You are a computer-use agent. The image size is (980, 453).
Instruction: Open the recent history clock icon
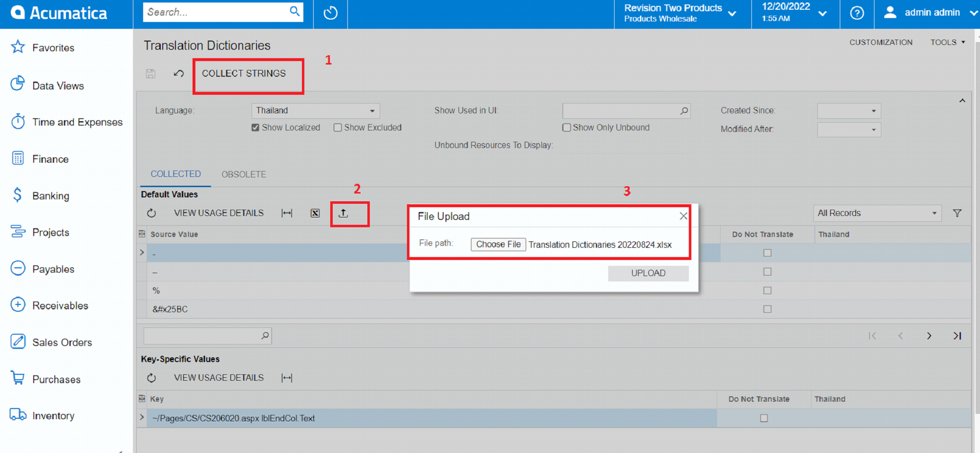pos(331,13)
